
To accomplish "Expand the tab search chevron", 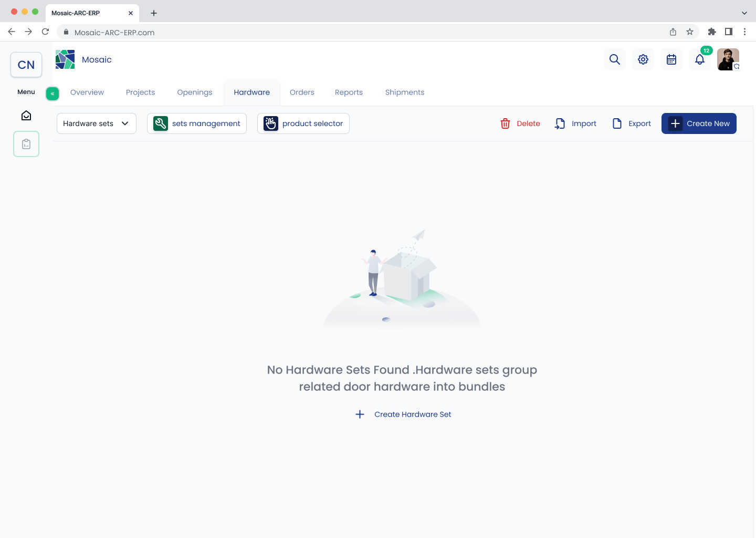I will click(744, 13).
